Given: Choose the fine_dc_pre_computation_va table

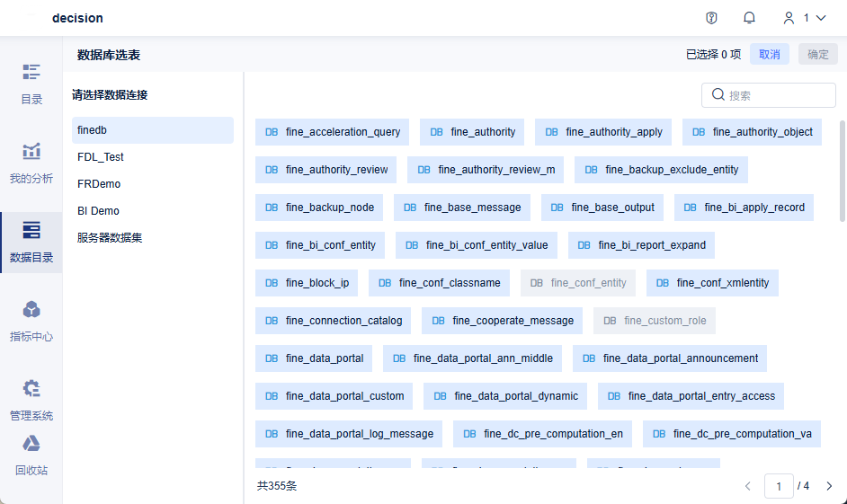Looking at the screenshot, I should coord(732,435).
